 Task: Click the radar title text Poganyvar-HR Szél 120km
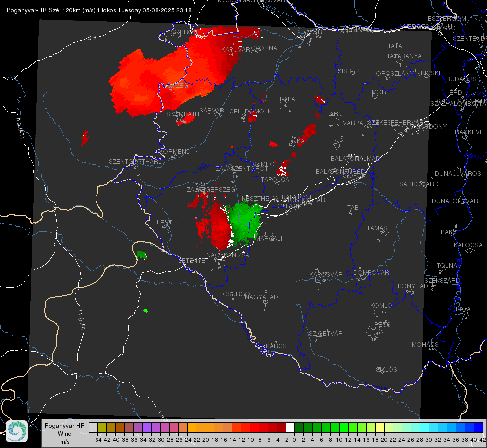click(x=44, y=10)
